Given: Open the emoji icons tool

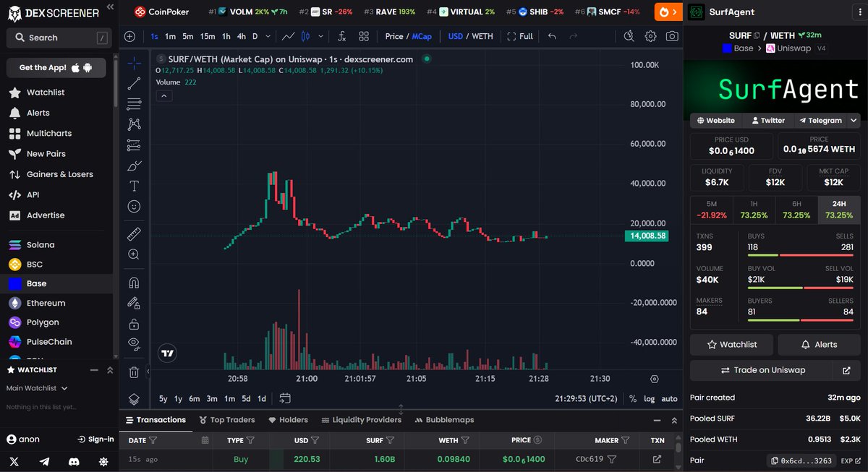Looking at the screenshot, I should (134, 207).
